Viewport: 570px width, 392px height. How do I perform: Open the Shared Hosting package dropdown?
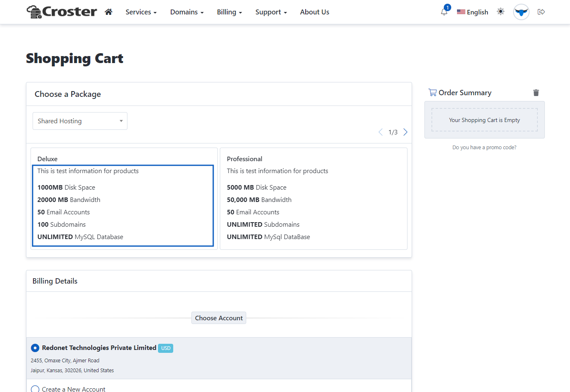(80, 121)
